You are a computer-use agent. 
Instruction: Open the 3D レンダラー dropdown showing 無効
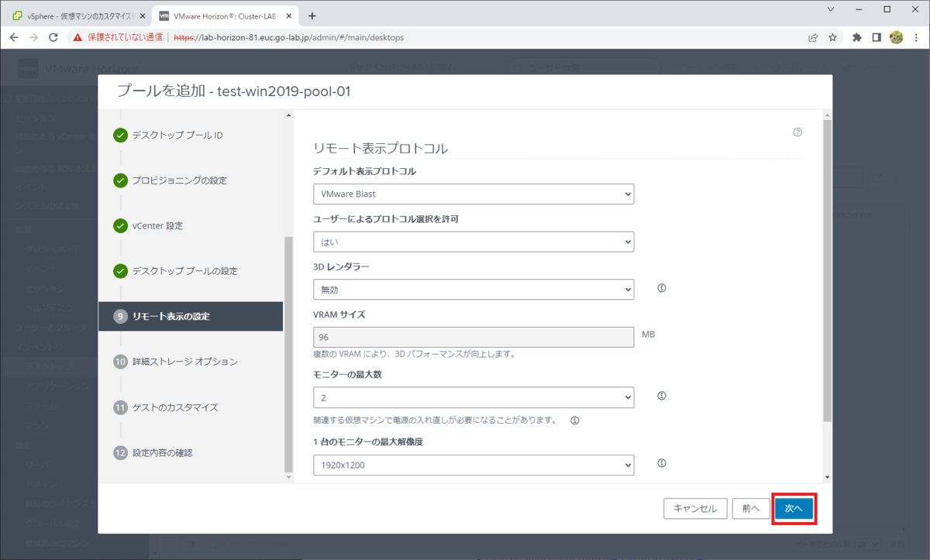474,289
